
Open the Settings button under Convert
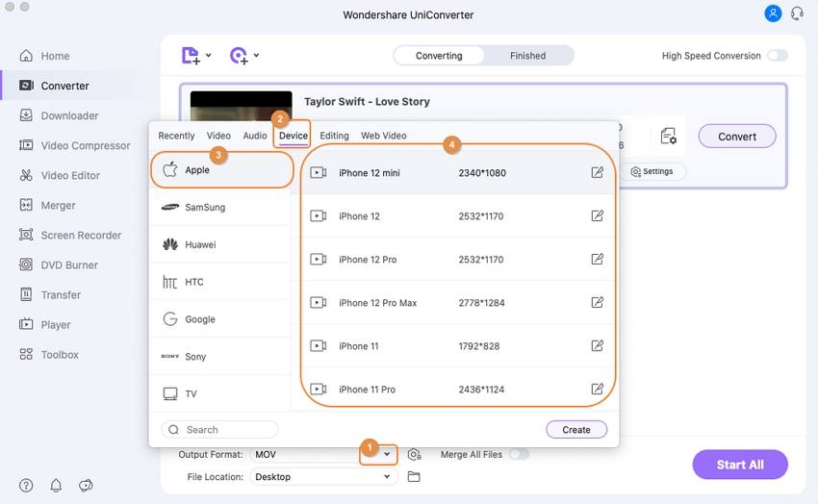(652, 171)
